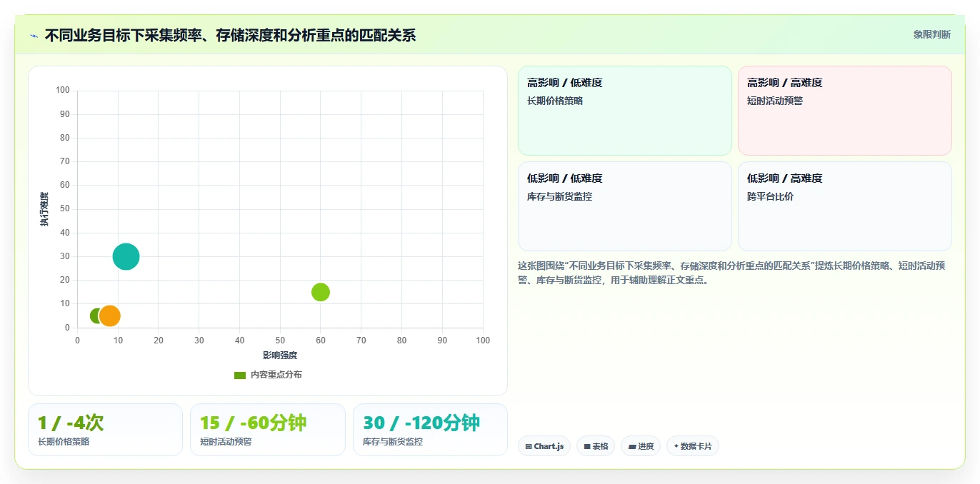Viewport: 980px width, 484px height.
Task: Click 长期价格策略 text in quadrant card
Action: [555, 101]
